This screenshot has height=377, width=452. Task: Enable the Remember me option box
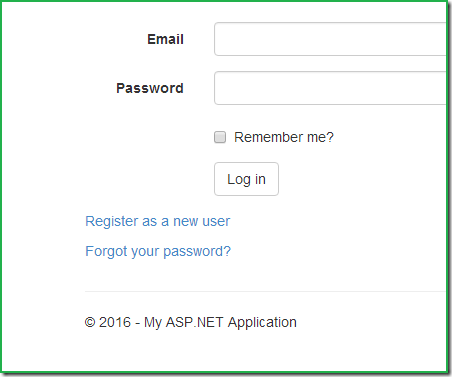220,137
